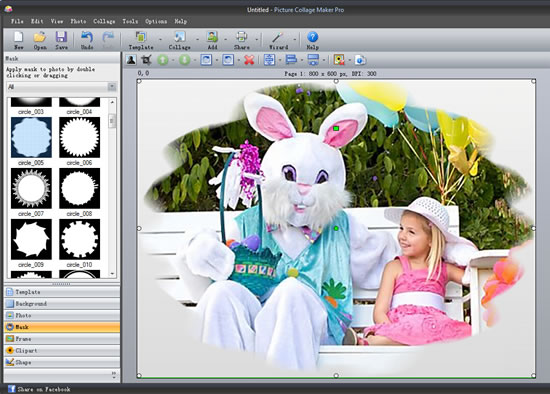Switch to the Frame panel
This screenshot has width=550, height=394.
click(62, 339)
